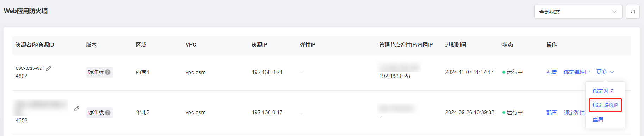The width and height of the screenshot is (644, 136).
Task: Click the pencil icon for resource 4658
Action: (76, 109)
